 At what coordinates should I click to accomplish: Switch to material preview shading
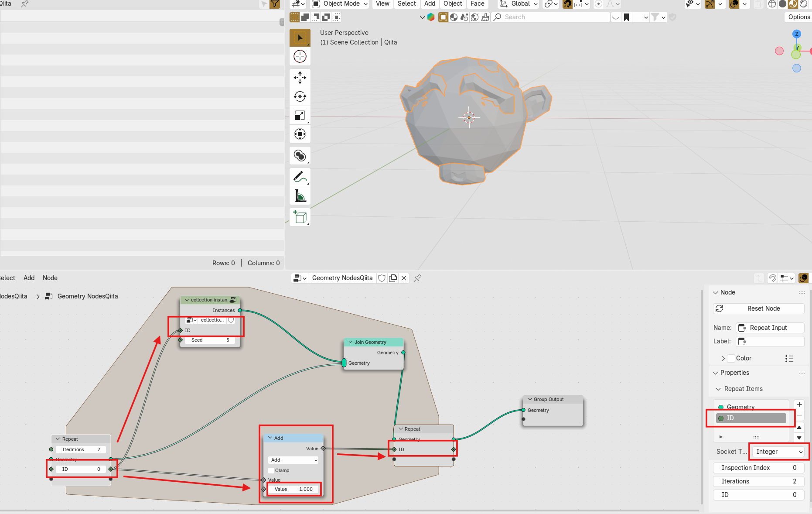tap(793, 4)
